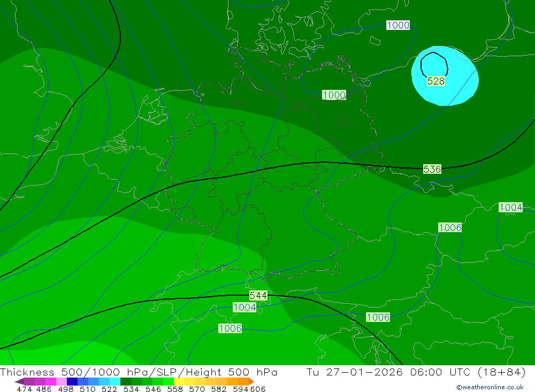Click the purple left arrow of the legend

pyautogui.click(x=19, y=381)
